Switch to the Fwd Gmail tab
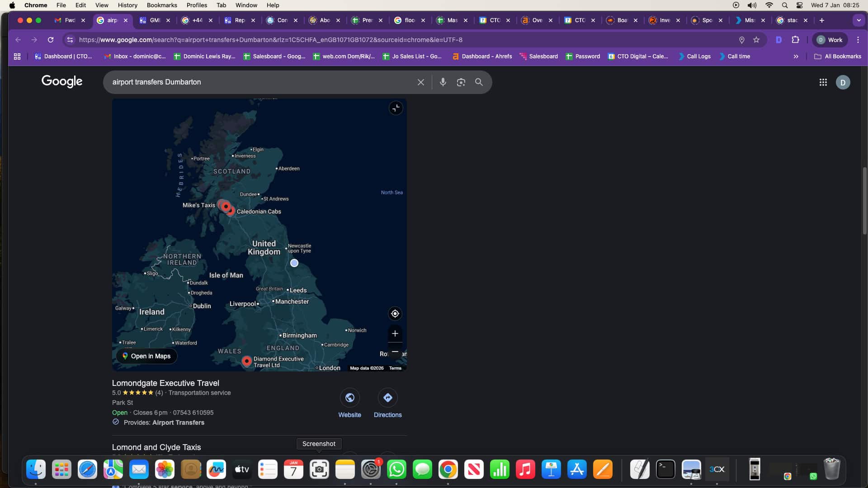Screen dimensions: 868x488 (70, 20)
